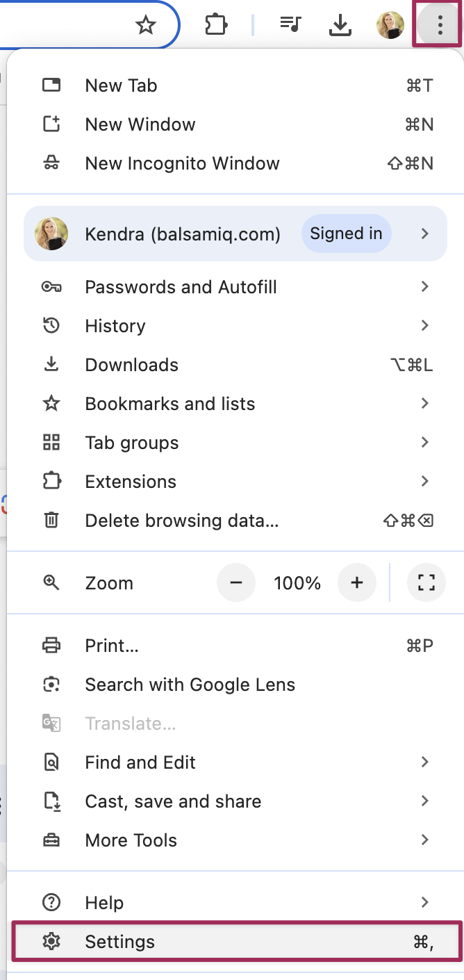Open the Kendra (balsamiq.com) profile row
Viewport: 464px width, 980px height.
tap(182, 234)
